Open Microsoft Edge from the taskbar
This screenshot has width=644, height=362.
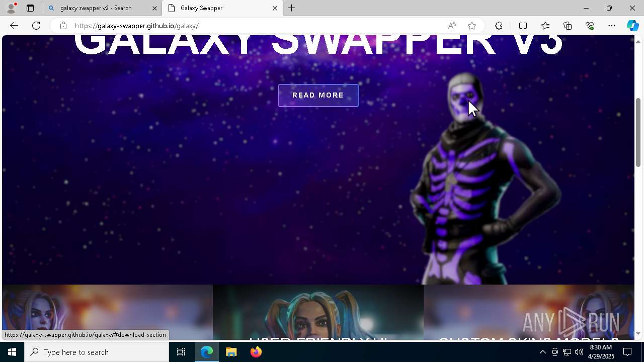click(x=207, y=352)
